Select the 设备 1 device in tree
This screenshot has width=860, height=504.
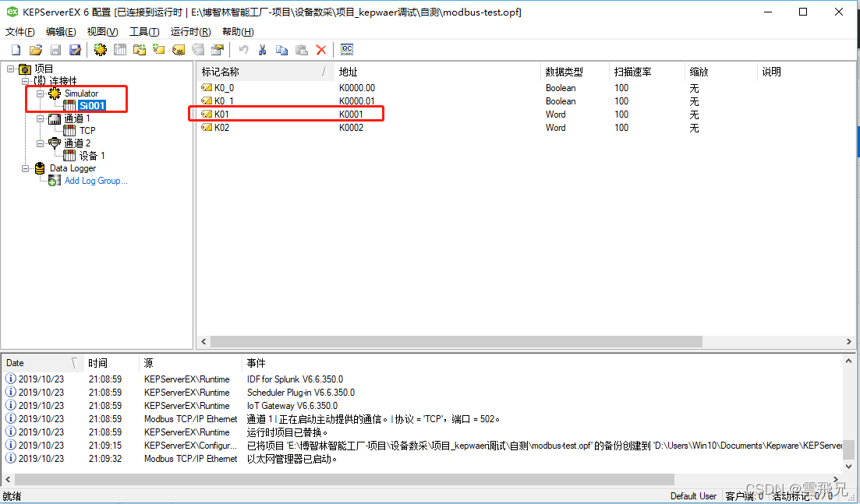[x=91, y=156]
